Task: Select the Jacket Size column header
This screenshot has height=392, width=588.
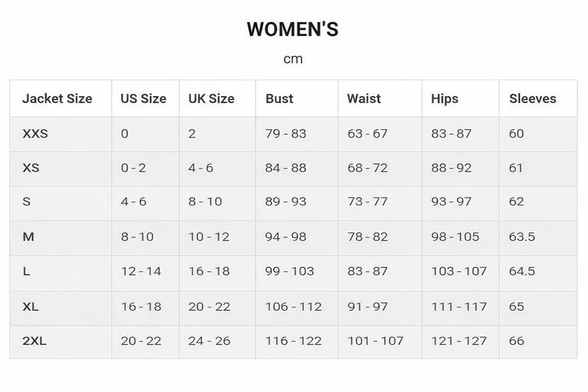Action: click(57, 99)
